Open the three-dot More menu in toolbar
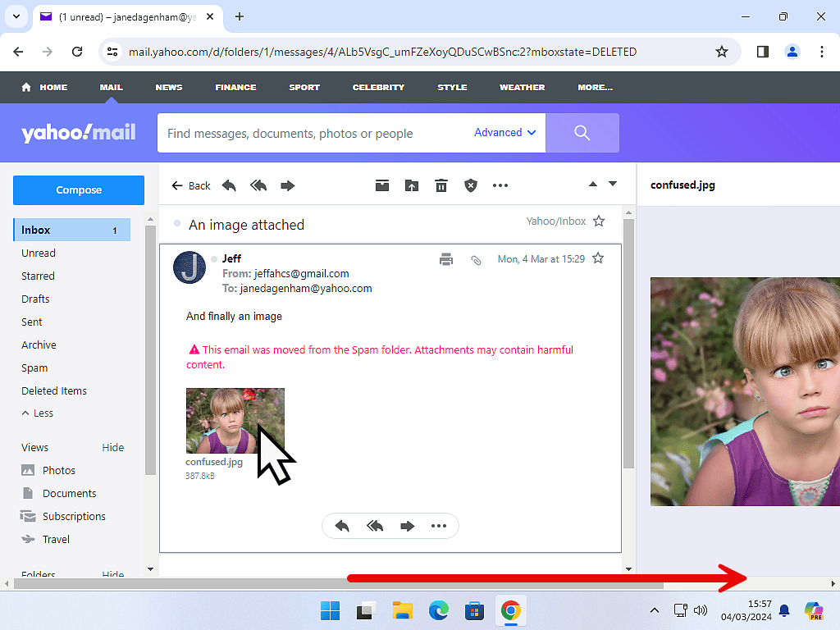The width and height of the screenshot is (840, 630). [x=500, y=186]
